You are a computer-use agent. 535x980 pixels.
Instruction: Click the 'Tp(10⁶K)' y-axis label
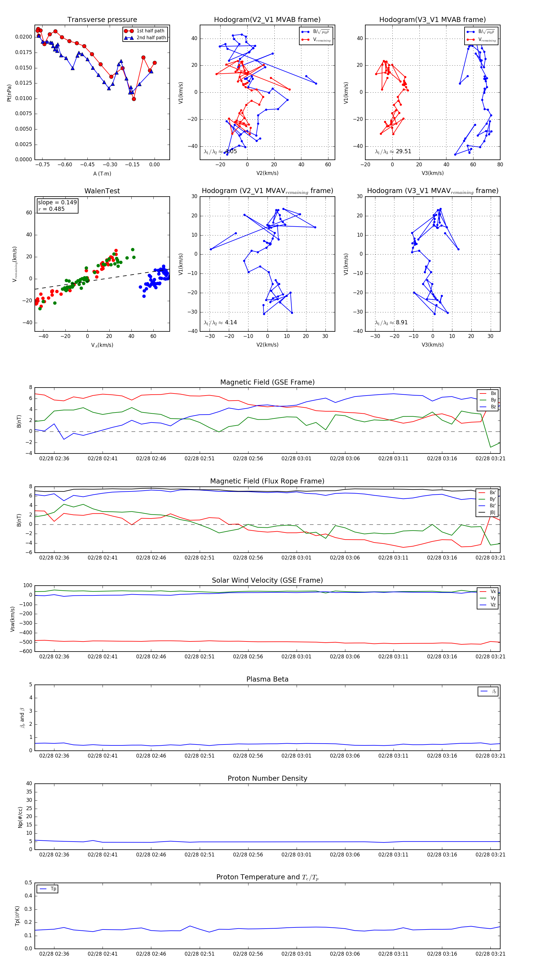tap(18, 916)
